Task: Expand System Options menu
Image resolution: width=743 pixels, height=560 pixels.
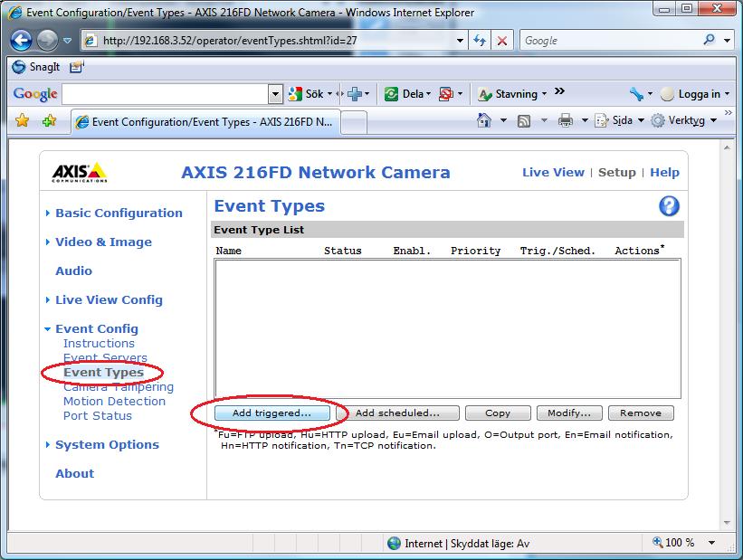Action: point(107,445)
